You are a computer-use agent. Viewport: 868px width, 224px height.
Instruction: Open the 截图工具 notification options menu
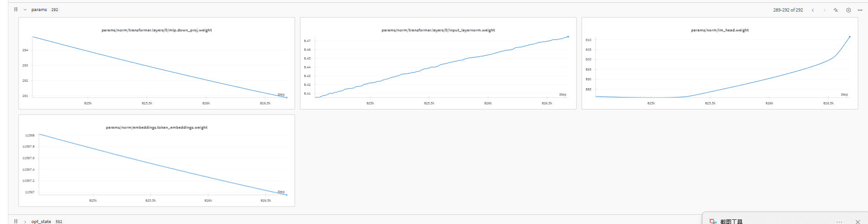tap(839, 222)
